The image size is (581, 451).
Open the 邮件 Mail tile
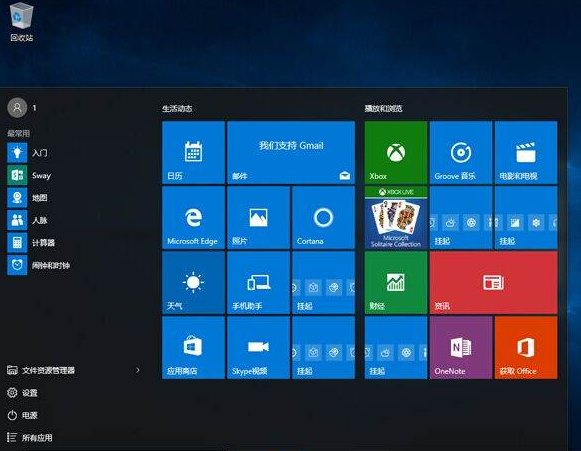coord(291,153)
